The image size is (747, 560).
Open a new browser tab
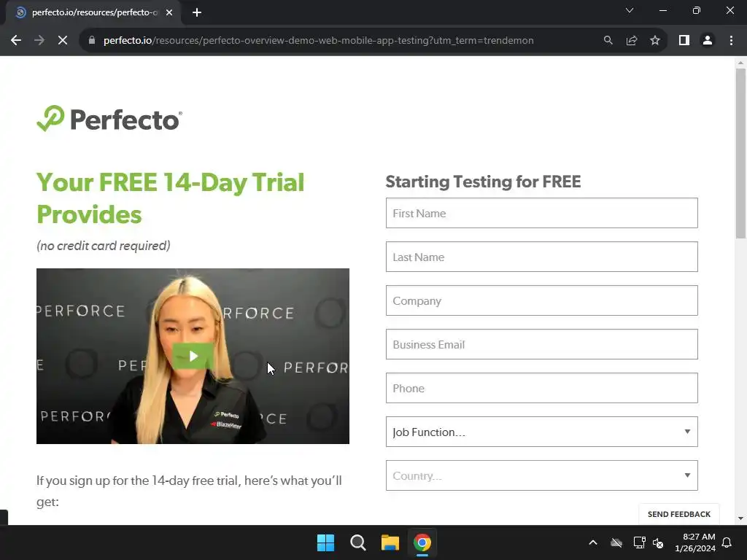click(197, 13)
